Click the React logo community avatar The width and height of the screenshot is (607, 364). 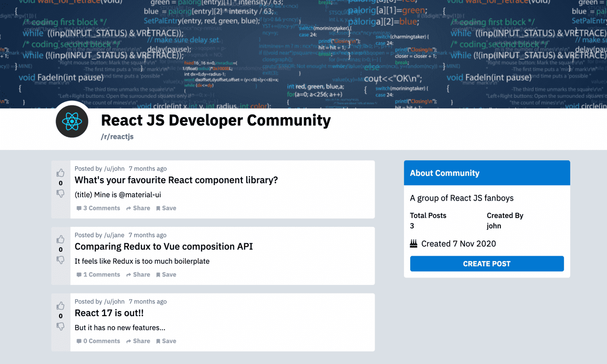(72, 121)
